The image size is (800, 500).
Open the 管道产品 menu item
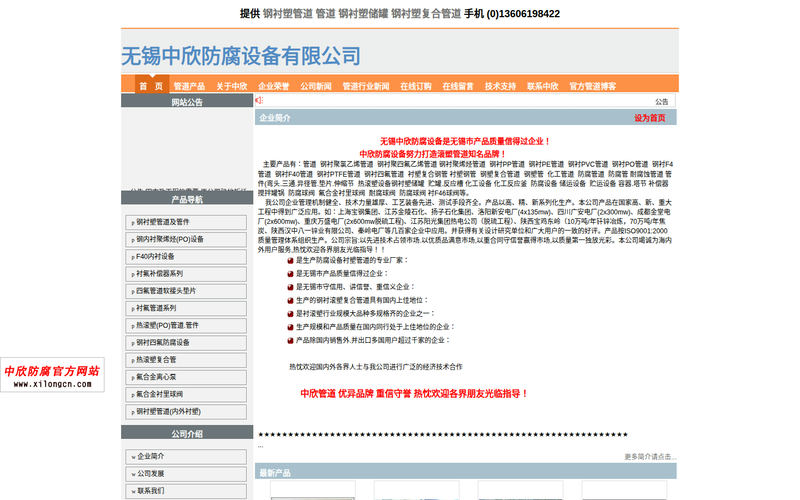click(x=189, y=86)
